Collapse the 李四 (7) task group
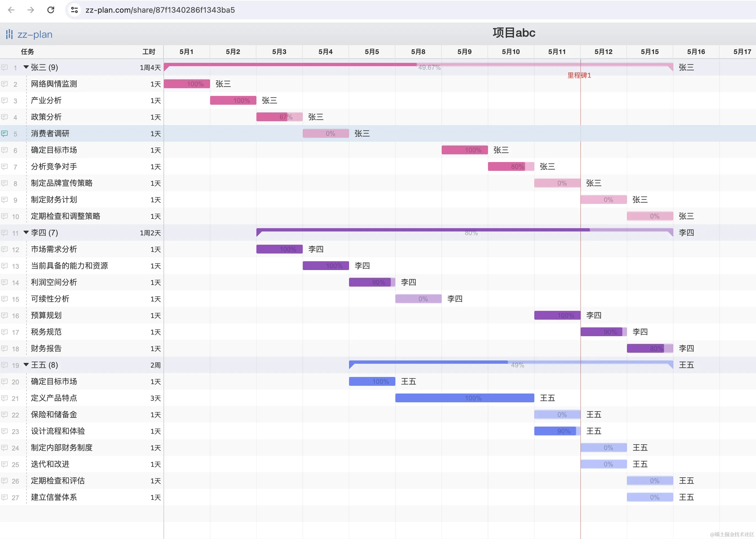The width and height of the screenshot is (756, 539). [x=26, y=233]
